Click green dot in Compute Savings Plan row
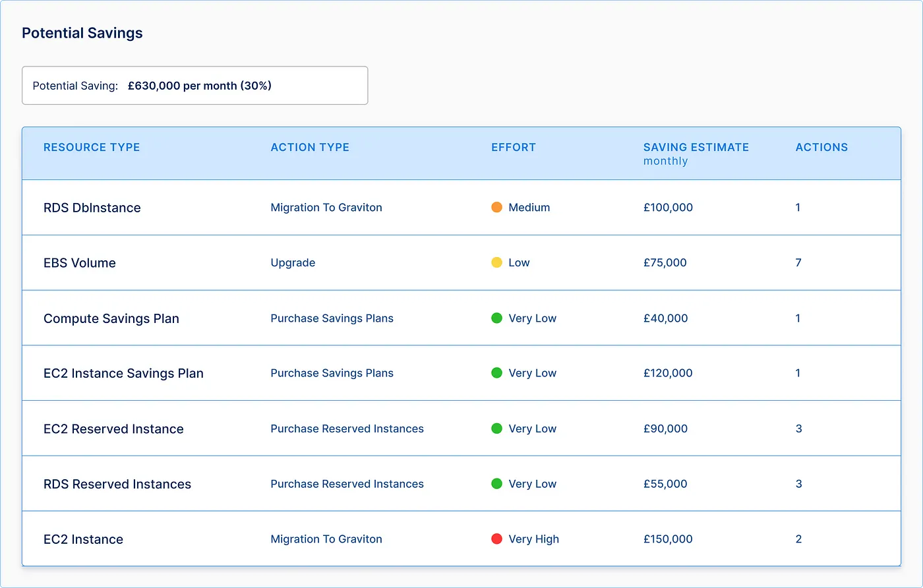The height and width of the screenshot is (588, 923). (497, 318)
